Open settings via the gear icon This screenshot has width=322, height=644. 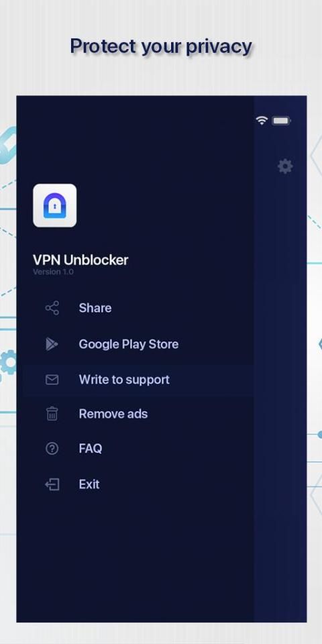(285, 166)
